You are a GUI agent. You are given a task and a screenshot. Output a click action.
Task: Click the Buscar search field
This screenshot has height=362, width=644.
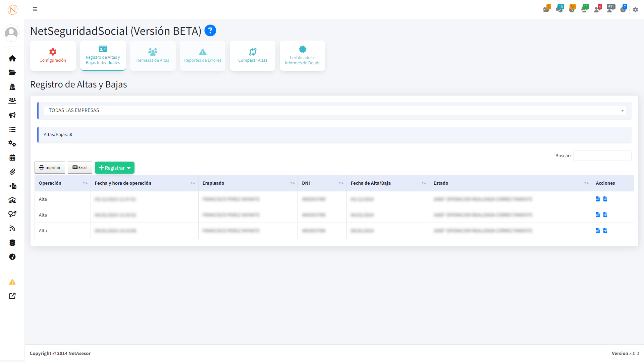(x=602, y=156)
